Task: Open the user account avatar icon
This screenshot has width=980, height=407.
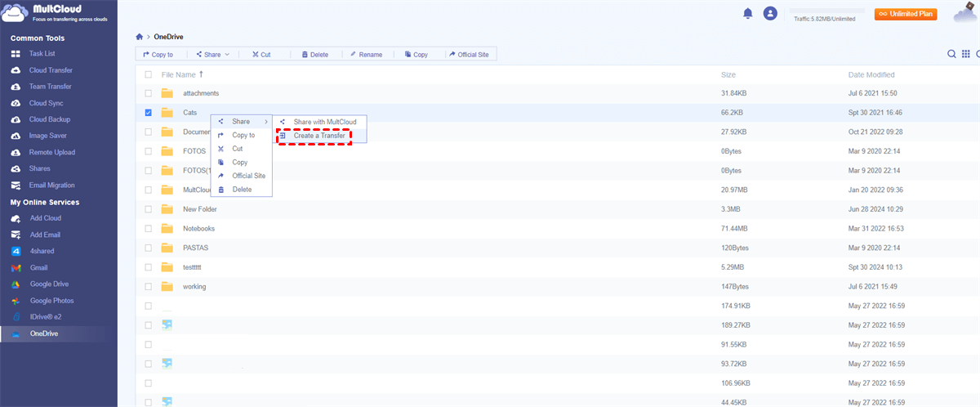Action: click(770, 13)
